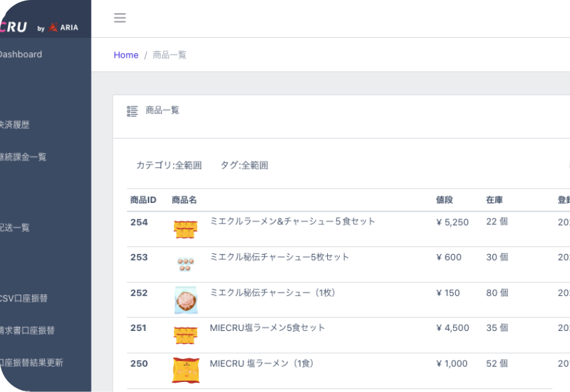570x392 pixels.
Task: Click price ¥ 150 cell
Action: click(448, 293)
